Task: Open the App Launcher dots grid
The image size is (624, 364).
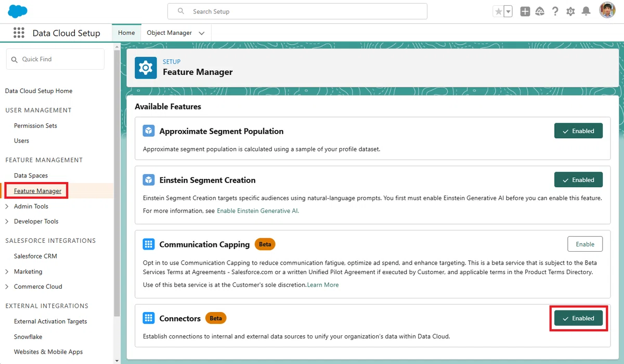Action: (19, 33)
